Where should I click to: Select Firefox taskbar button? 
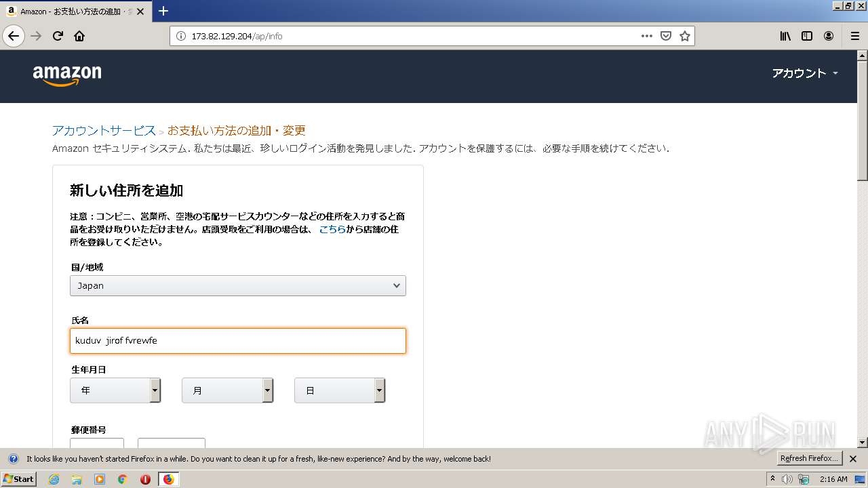pyautogui.click(x=168, y=479)
